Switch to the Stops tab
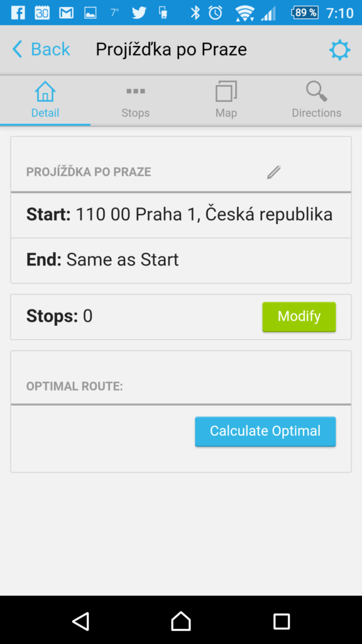This screenshot has width=362, height=644. tap(136, 101)
